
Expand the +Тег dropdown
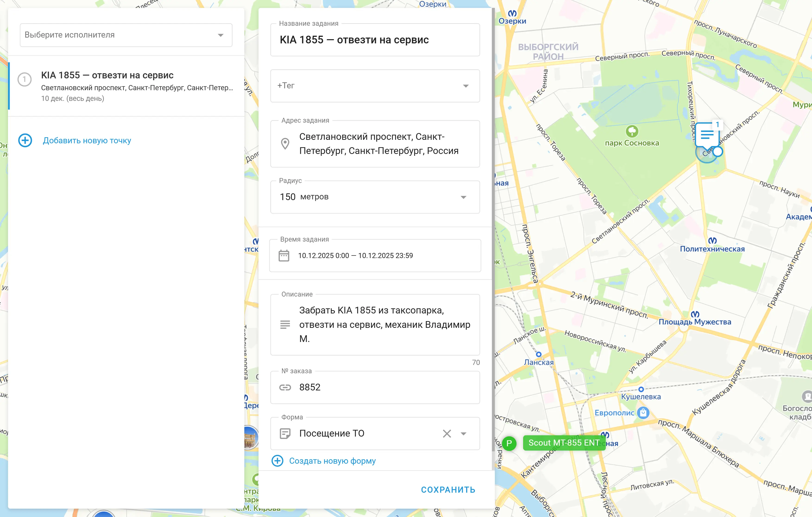pos(465,86)
